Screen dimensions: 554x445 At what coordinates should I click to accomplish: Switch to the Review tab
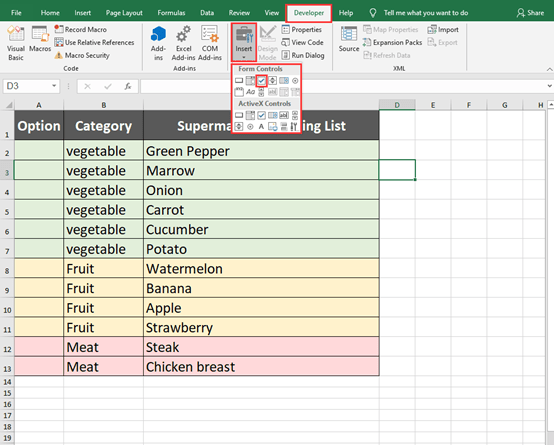click(x=239, y=13)
